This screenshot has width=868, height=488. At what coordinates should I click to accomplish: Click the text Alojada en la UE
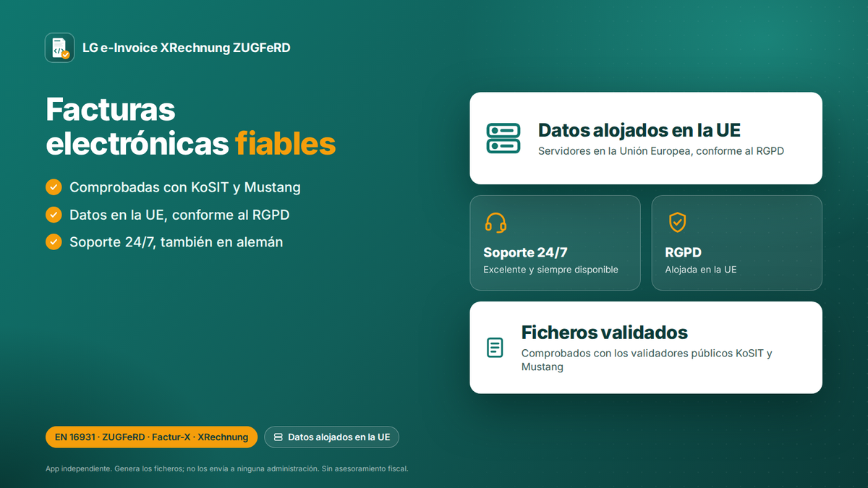[x=701, y=270]
